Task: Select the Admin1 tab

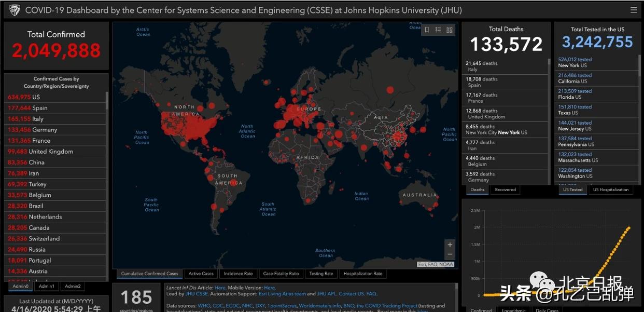Action: pos(46,286)
